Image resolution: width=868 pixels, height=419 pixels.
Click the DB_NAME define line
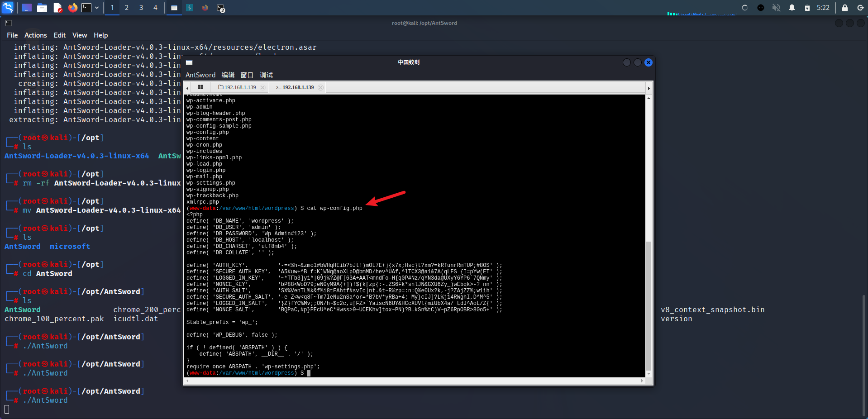point(240,221)
